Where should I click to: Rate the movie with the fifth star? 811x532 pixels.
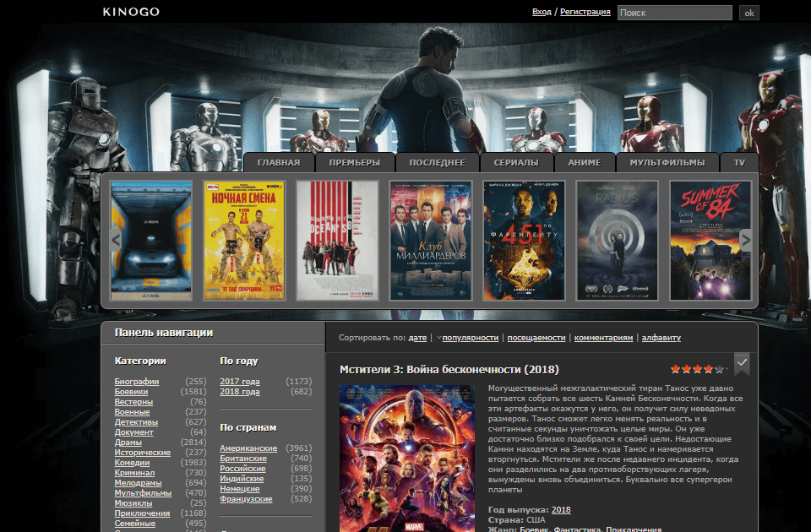click(719, 369)
